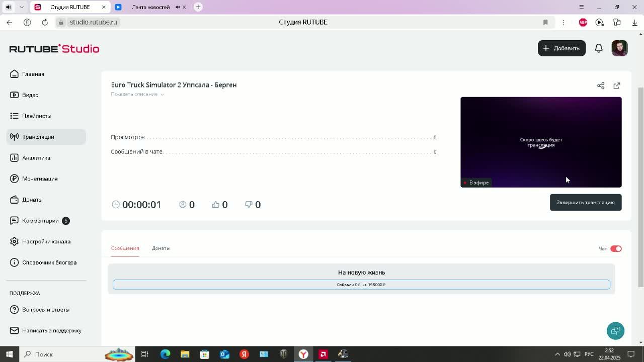Toggle the Чат switch off
The image size is (644, 362).
point(616,249)
